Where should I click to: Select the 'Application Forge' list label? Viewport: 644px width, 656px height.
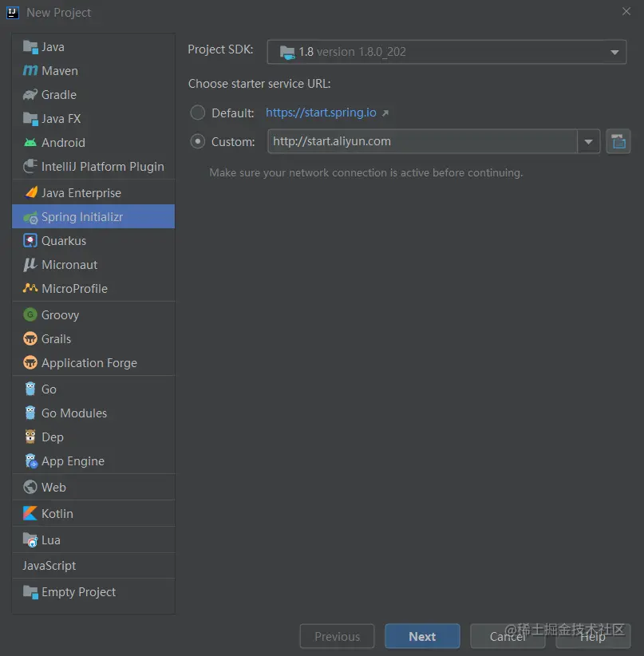89,363
